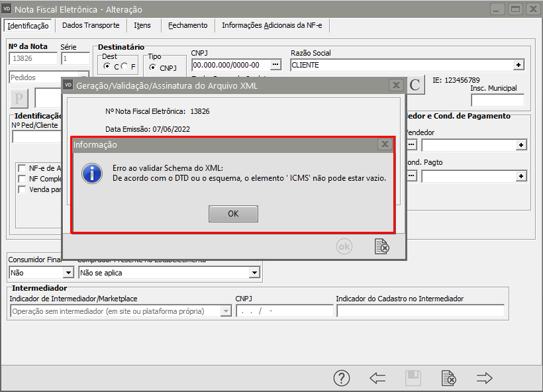Click cancel document icon in XML dialog
The image size is (543, 392).
381,246
